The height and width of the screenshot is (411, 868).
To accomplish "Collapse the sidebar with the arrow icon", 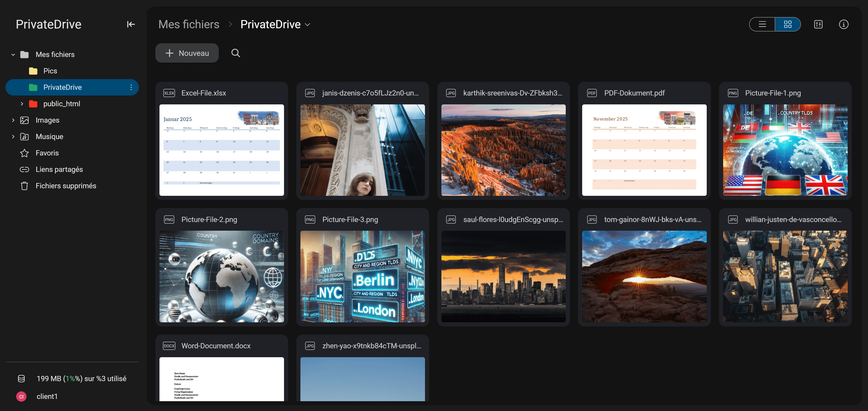I will pos(131,24).
